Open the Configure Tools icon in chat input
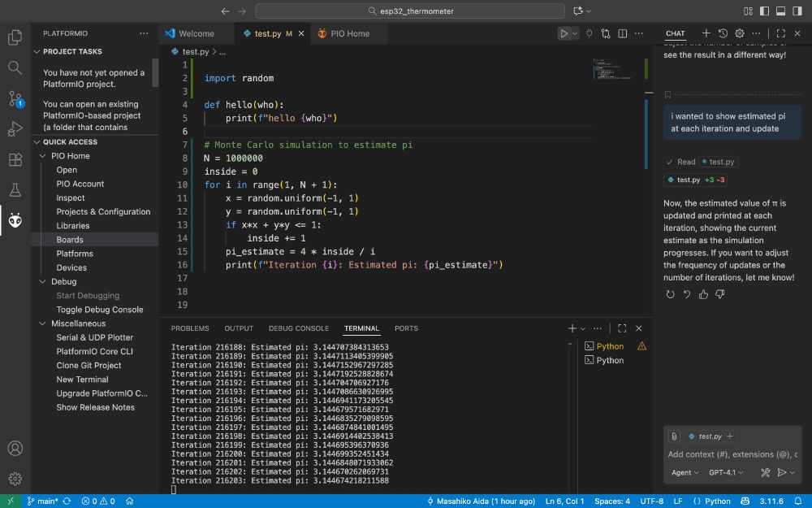 [765, 472]
